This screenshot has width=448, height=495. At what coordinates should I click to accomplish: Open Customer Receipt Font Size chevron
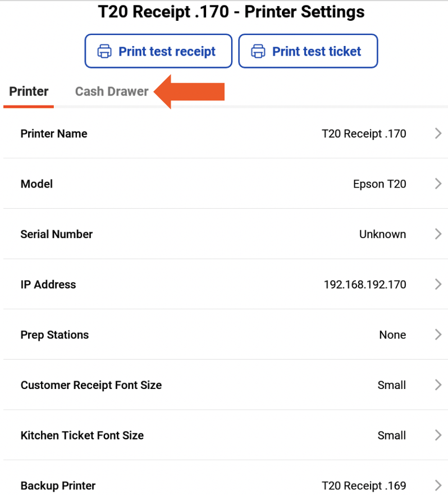(x=438, y=385)
